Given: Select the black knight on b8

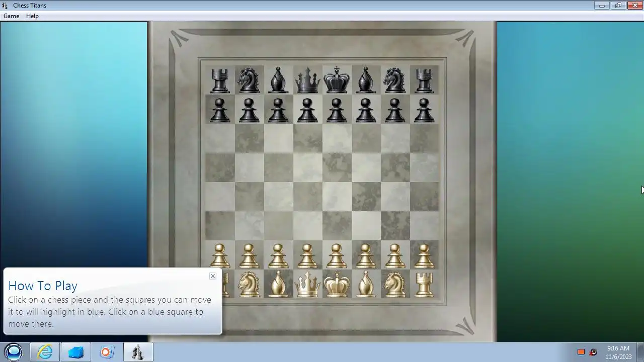Looking at the screenshot, I should tap(249, 80).
